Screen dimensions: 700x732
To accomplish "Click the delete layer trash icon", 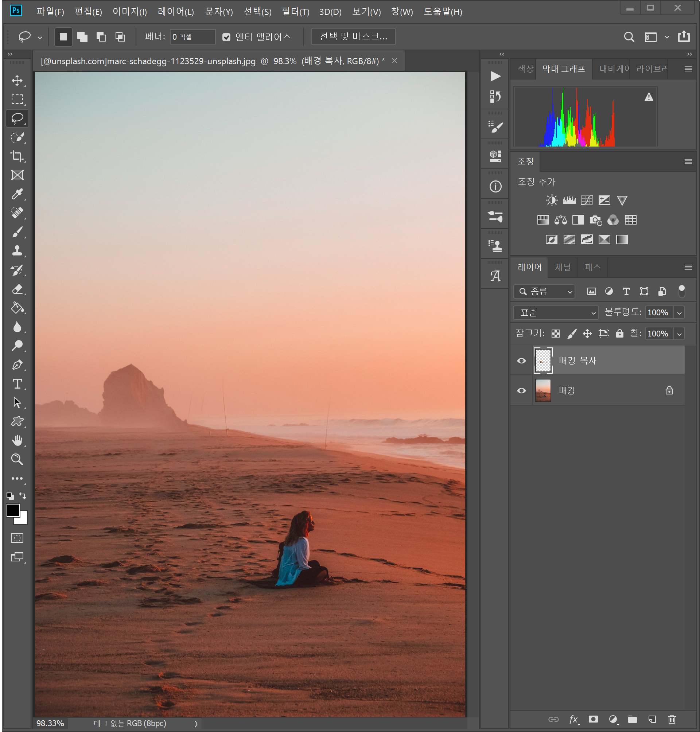I will coord(672,719).
